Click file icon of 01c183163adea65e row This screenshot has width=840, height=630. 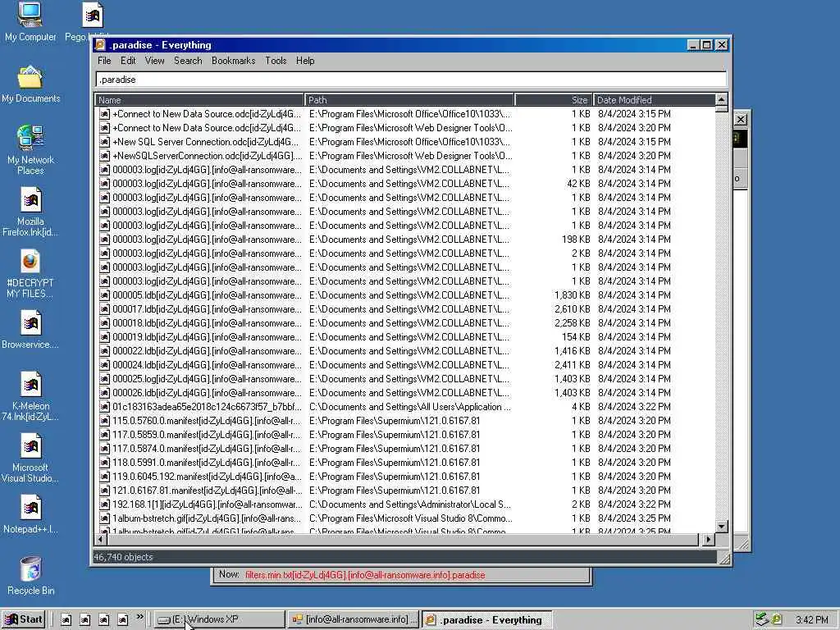[104, 407]
